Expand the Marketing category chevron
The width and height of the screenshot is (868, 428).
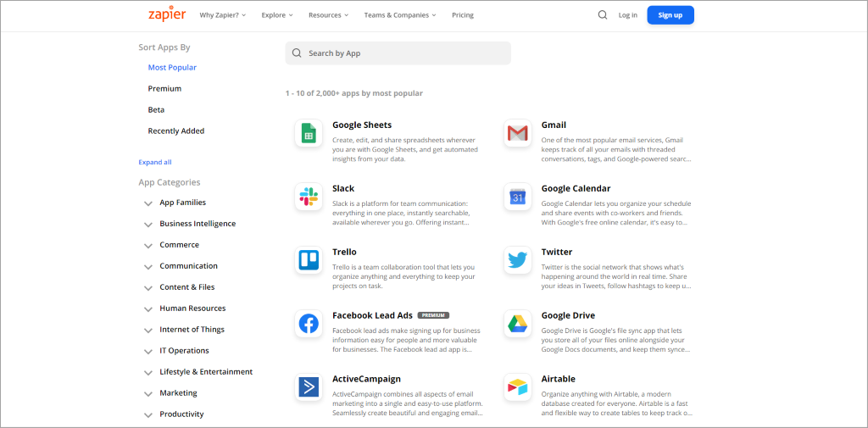(x=148, y=394)
